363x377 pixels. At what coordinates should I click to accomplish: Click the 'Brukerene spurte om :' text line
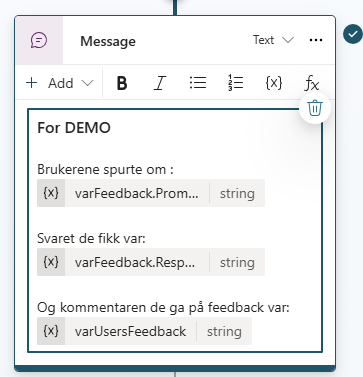105,169
